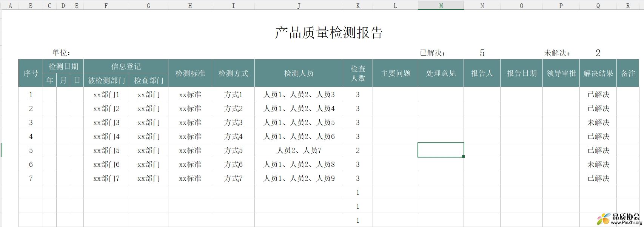Select 未解决 result in row 6
Image resolution: width=644 pixels, height=227 pixels.
(x=598, y=164)
